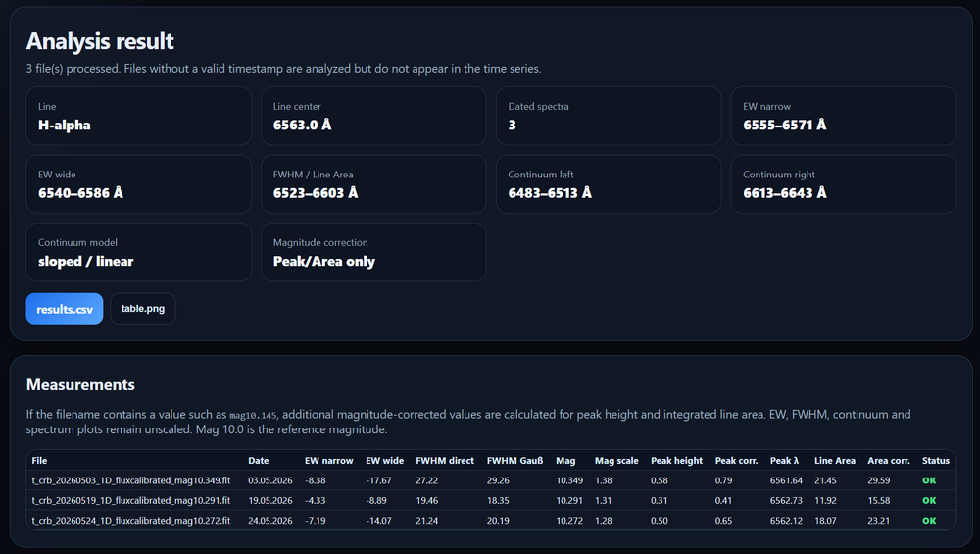Click the Continuum right card
The width and height of the screenshot is (980, 554).
844,184
